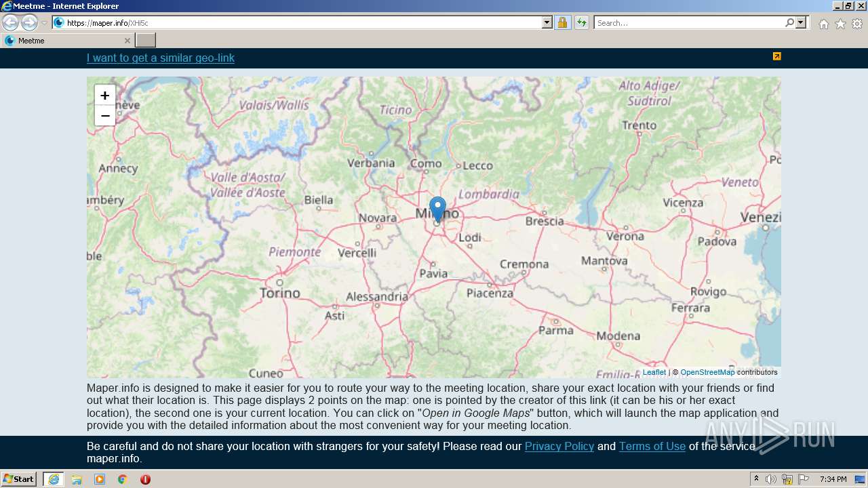Show hidden system tray icons

756,479
